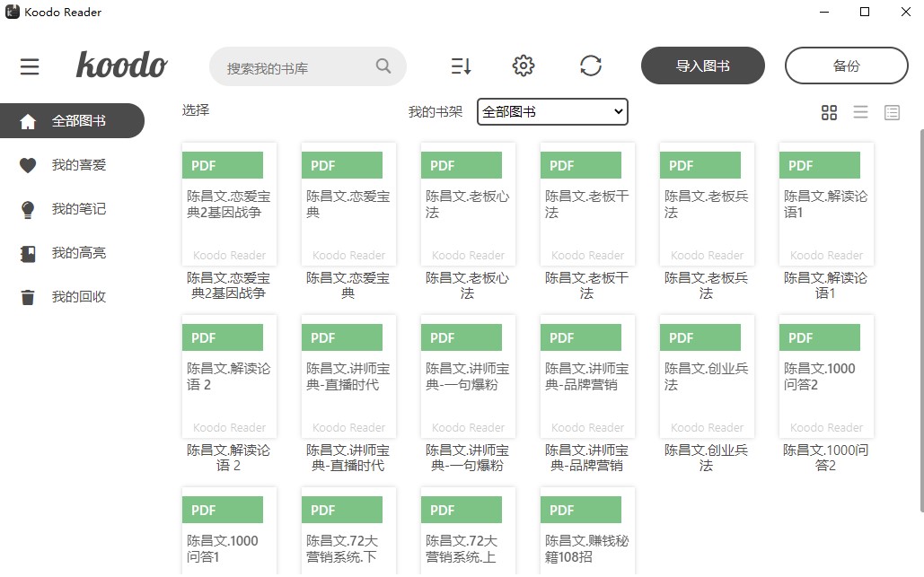Open book cover 陈昌文.1000问答1
Viewport: 924px width, 577px height.
click(229, 531)
